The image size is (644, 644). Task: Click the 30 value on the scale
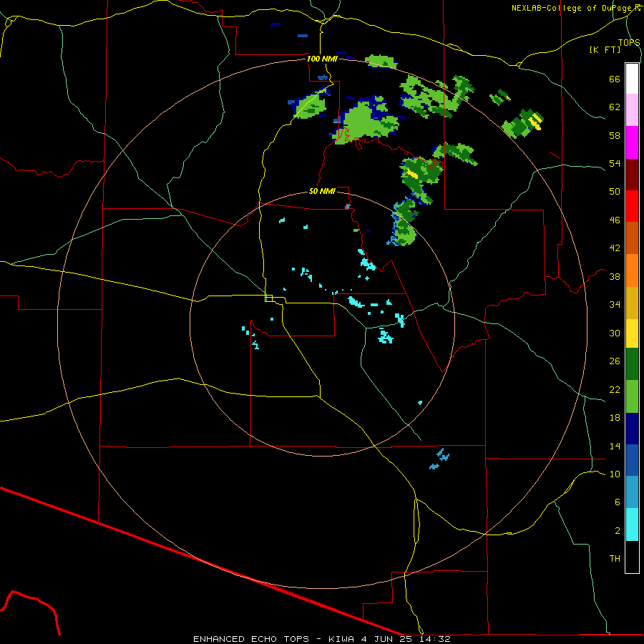(615, 333)
